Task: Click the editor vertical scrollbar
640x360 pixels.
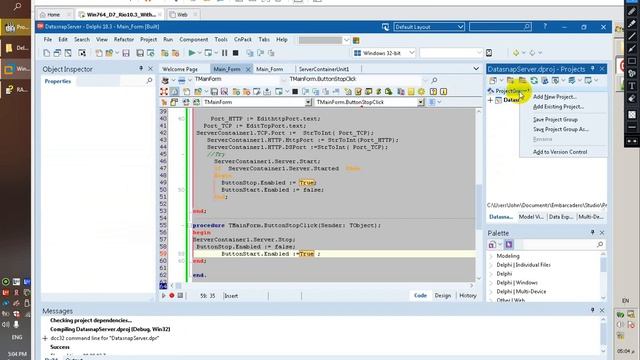Action: tap(479, 194)
